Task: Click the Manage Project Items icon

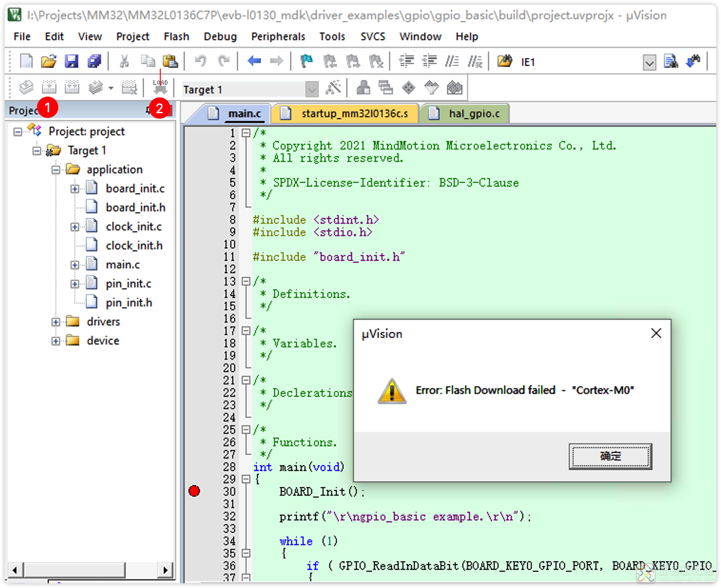Action: pyautogui.click(x=363, y=88)
